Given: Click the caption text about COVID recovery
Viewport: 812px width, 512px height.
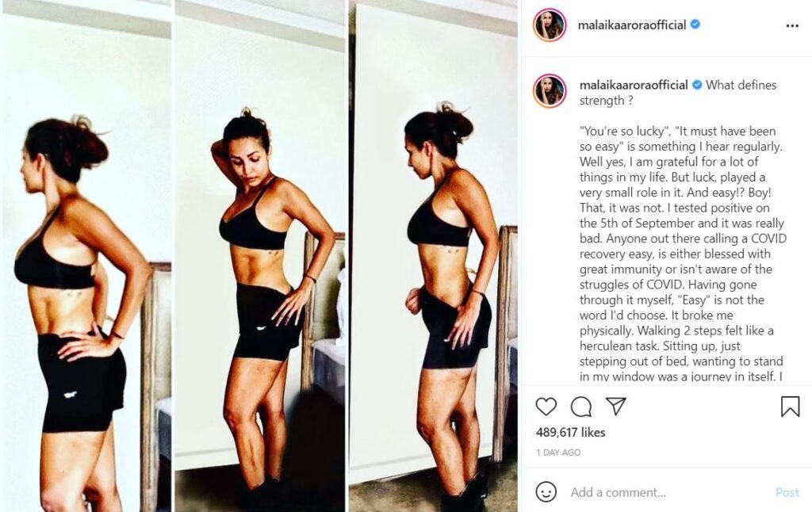Looking at the screenshot, I should pyautogui.click(x=681, y=254).
